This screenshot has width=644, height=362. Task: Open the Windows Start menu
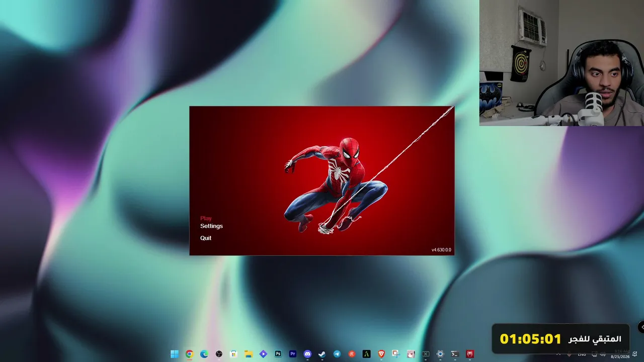click(x=175, y=354)
